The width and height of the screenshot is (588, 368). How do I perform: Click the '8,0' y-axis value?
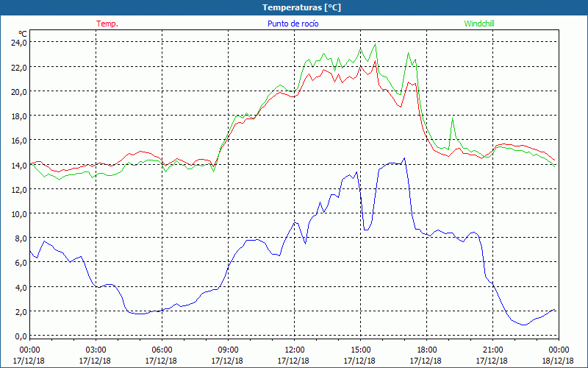21,238
